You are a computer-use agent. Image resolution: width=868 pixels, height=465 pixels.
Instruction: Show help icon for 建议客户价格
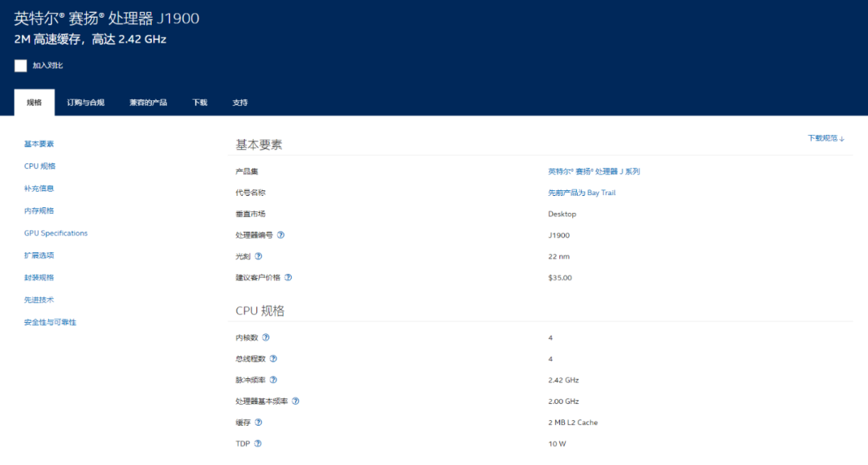tap(289, 278)
